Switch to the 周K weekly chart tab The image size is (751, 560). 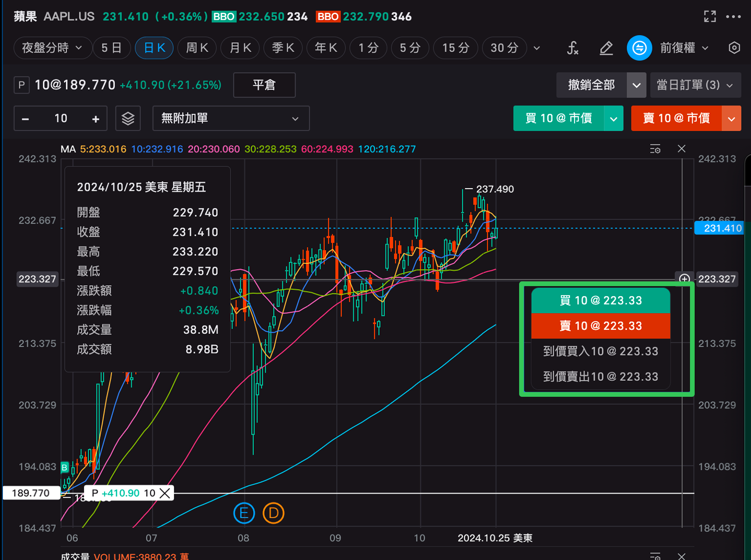197,48
